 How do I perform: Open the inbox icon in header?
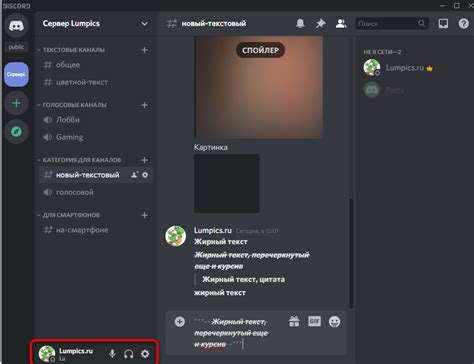[x=443, y=23]
